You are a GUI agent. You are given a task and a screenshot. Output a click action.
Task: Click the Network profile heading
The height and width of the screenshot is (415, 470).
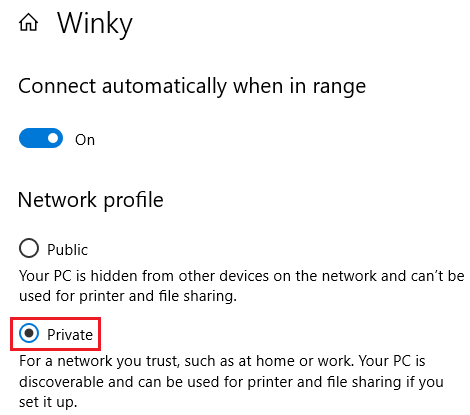pos(91,200)
